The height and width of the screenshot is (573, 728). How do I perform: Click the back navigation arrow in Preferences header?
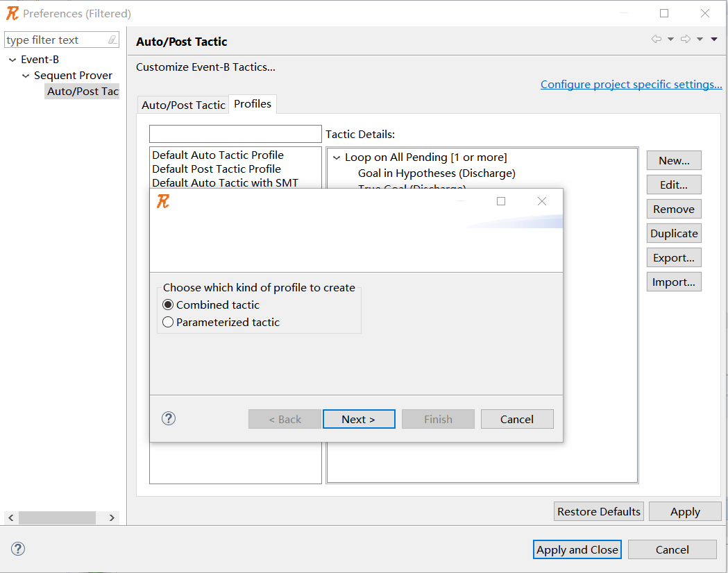click(x=656, y=39)
